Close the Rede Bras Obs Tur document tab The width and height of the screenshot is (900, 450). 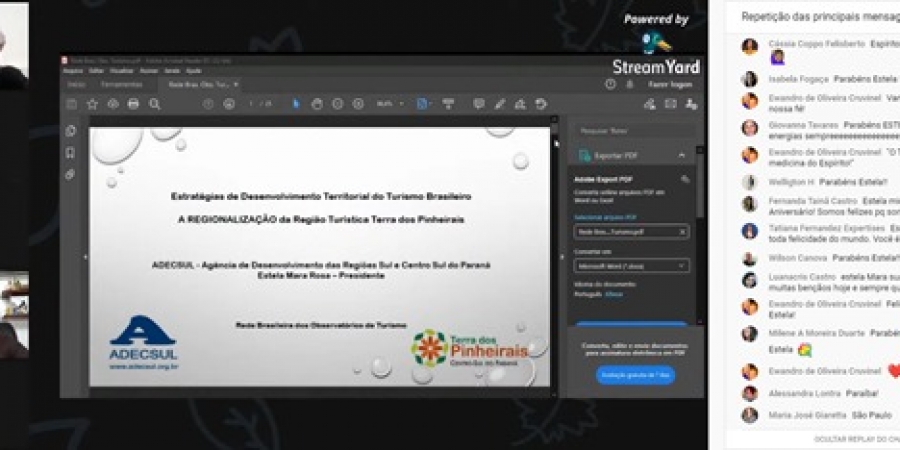(x=236, y=84)
